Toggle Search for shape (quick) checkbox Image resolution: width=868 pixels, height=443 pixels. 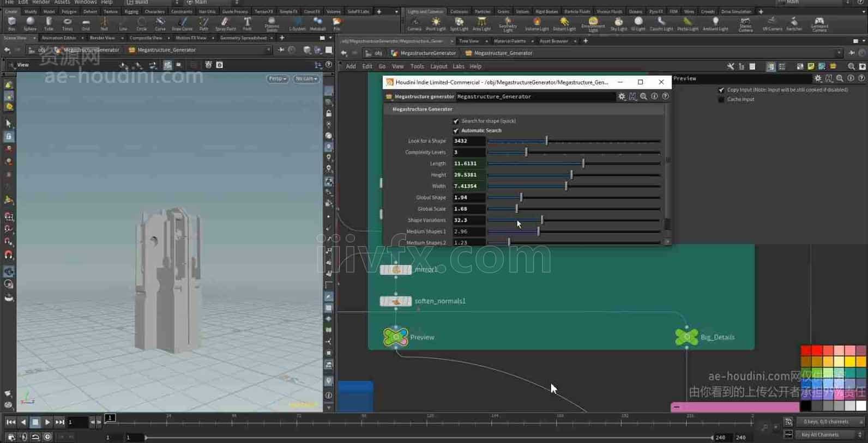456,121
